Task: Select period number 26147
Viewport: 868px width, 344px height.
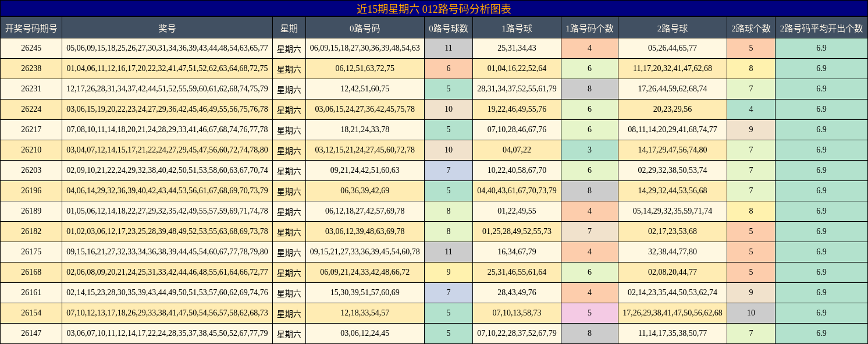Action: tap(31, 334)
